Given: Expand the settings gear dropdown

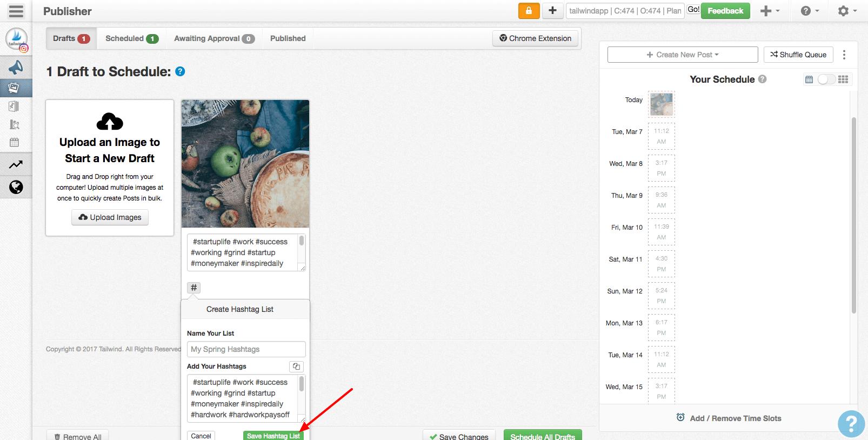Looking at the screenshot, I should coord(847,11).
